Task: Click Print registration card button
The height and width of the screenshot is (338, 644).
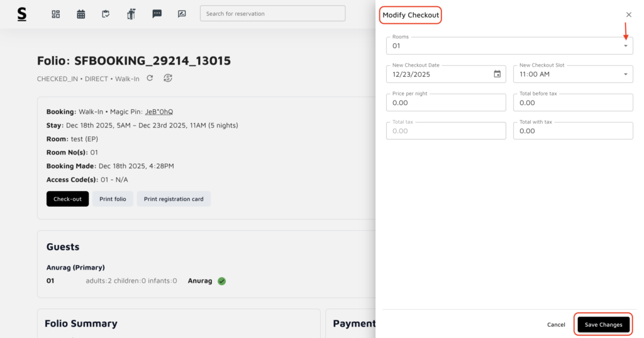Action: 174,199
